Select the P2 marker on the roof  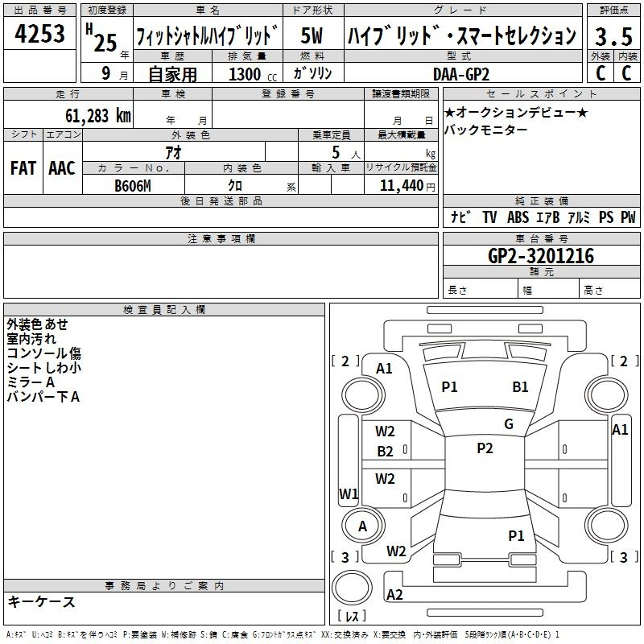[x=485, y=448]
